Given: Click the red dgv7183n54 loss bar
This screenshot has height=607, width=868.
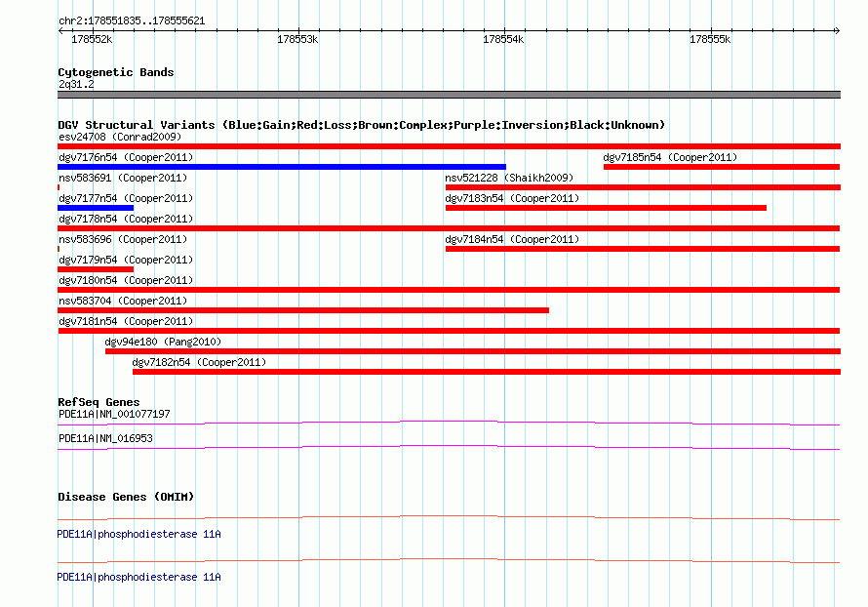Looking at the screenshot, I should (606, 208).
